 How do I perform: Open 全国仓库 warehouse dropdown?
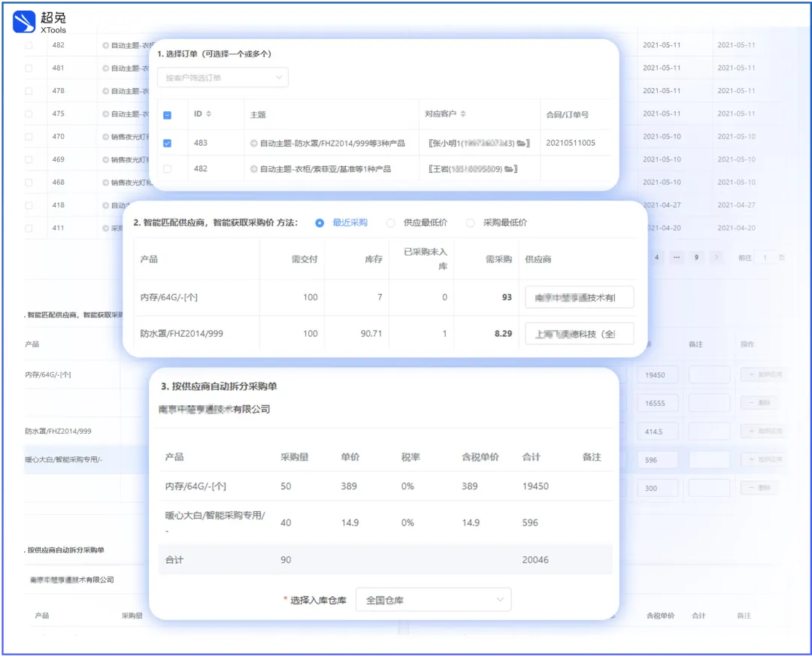(434, 600)
